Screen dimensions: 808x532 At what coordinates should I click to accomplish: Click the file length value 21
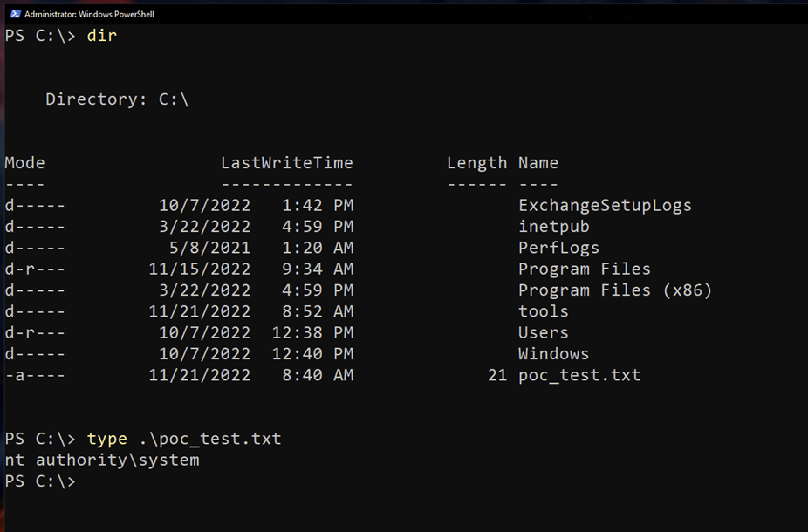[497, 375]
